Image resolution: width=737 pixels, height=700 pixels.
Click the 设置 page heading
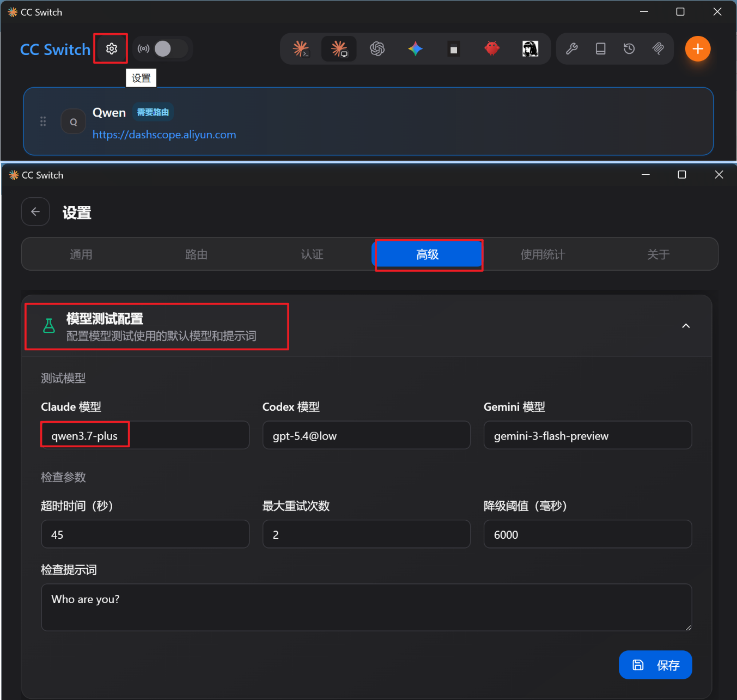click(77, 212)
